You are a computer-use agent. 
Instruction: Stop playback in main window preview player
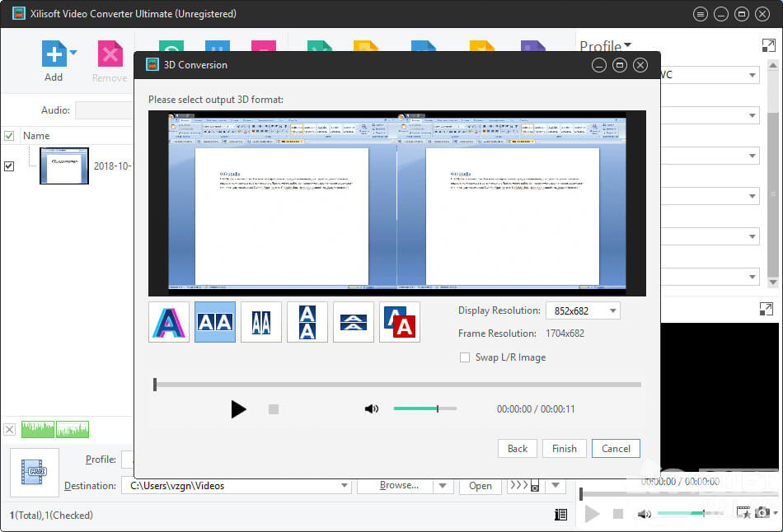coord(617,514)
